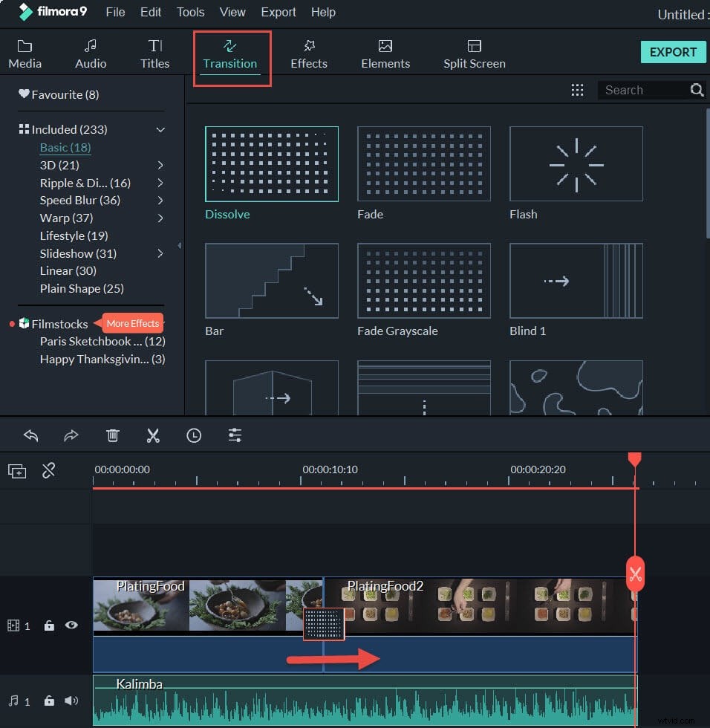
Task: Click the Redo icon above the timeline
Action: tap(71, 435)
